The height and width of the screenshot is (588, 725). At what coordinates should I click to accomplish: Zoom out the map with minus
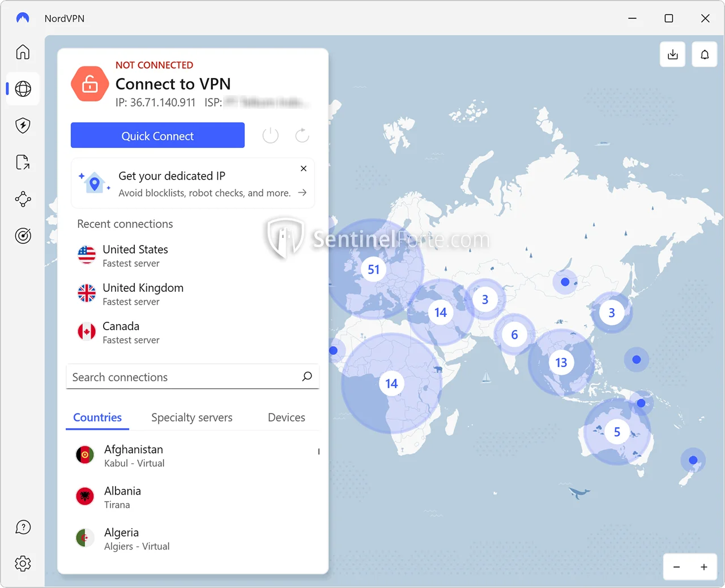tap(676, 567)
